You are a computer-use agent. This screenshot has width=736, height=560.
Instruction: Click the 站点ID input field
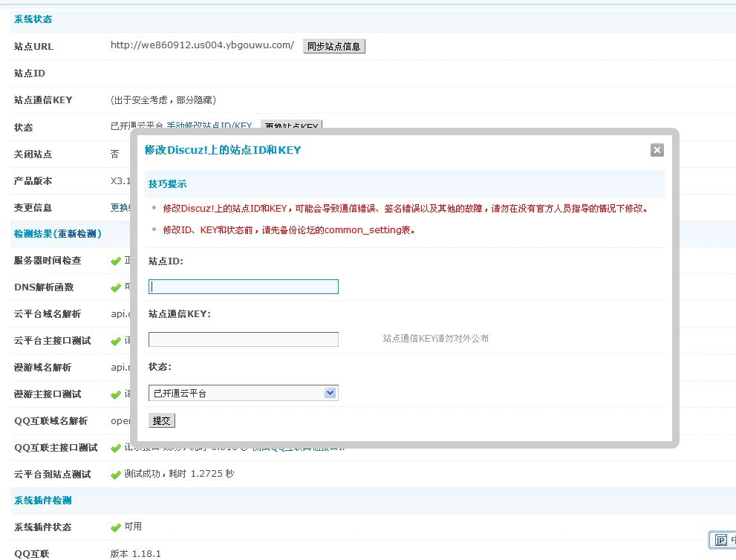[x=243, y=287]
